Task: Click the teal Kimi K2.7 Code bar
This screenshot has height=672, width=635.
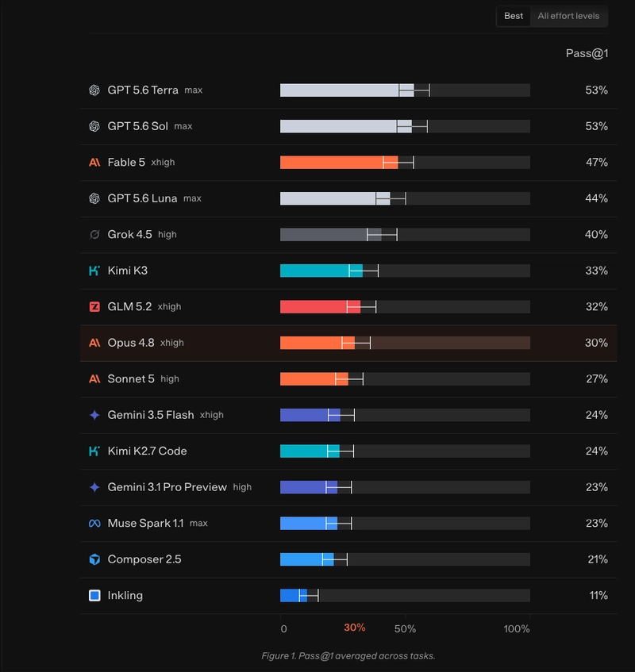Action: coord(310,451)
